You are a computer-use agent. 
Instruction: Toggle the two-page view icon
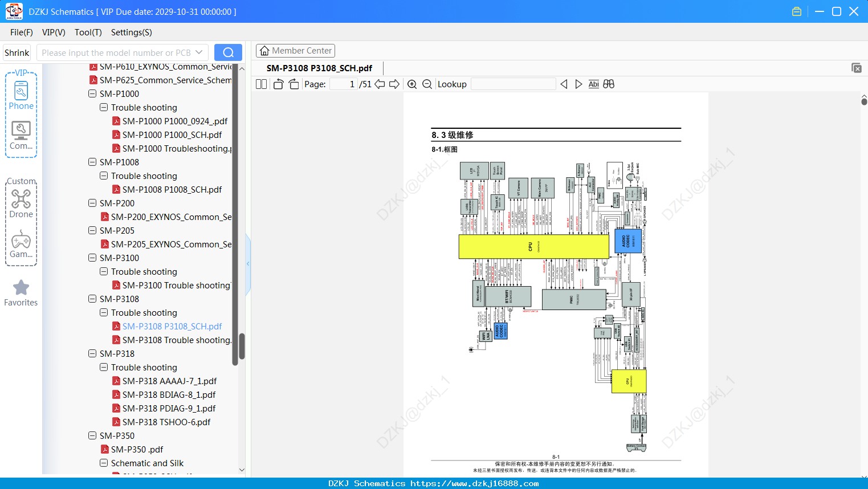262,84
